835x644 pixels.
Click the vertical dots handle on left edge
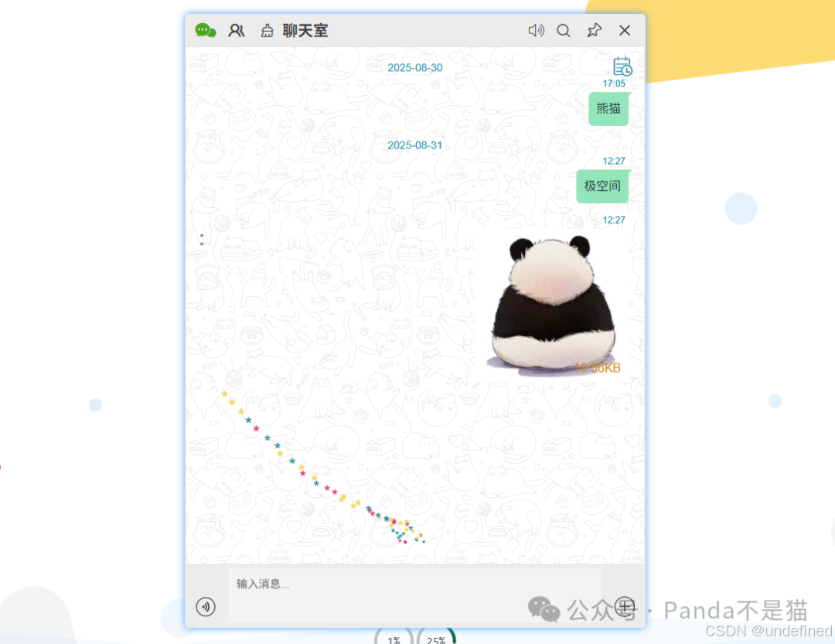coord(202,240)
